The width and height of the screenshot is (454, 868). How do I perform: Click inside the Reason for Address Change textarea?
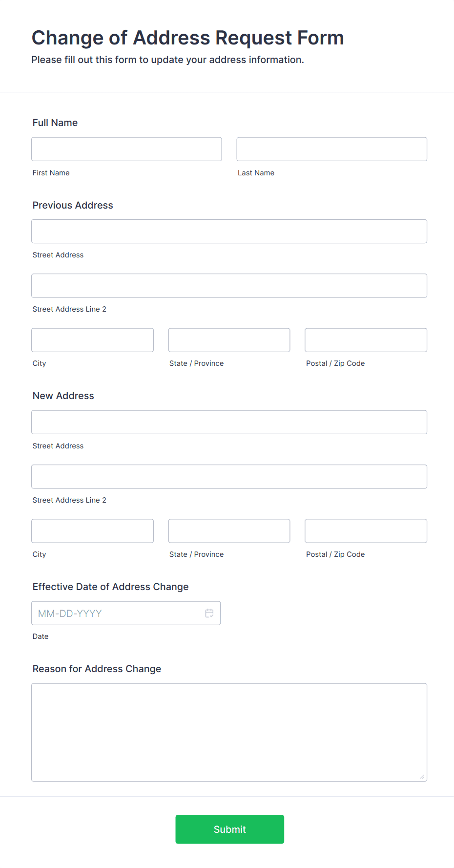[229, 728]
